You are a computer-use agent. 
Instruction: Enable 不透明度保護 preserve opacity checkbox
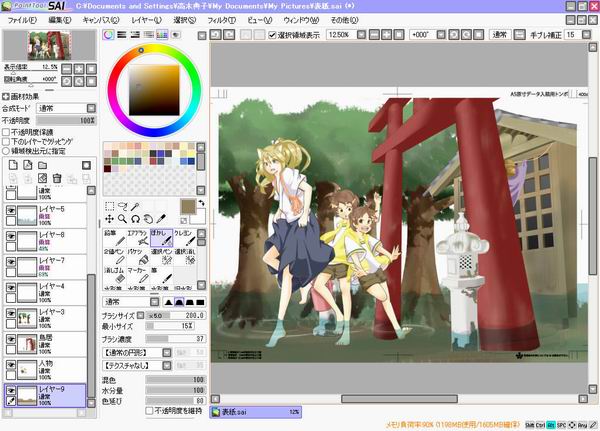(x=6, y=132)
